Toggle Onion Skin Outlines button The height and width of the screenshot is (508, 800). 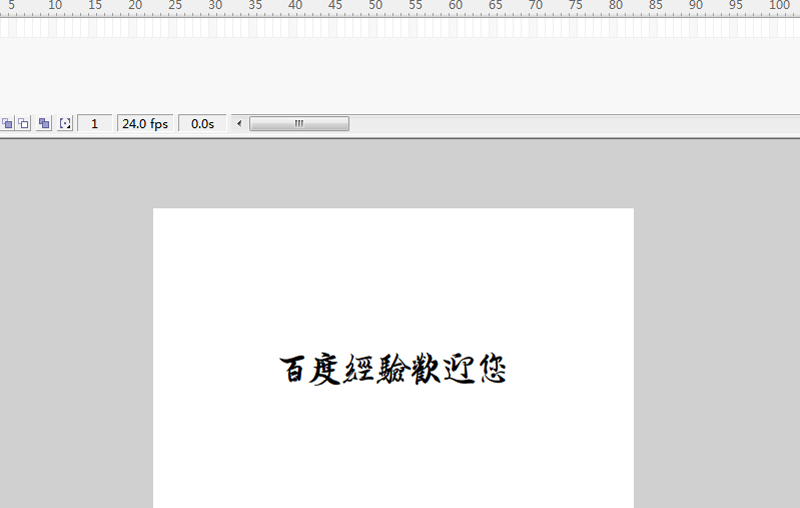(x=23, y=123)
